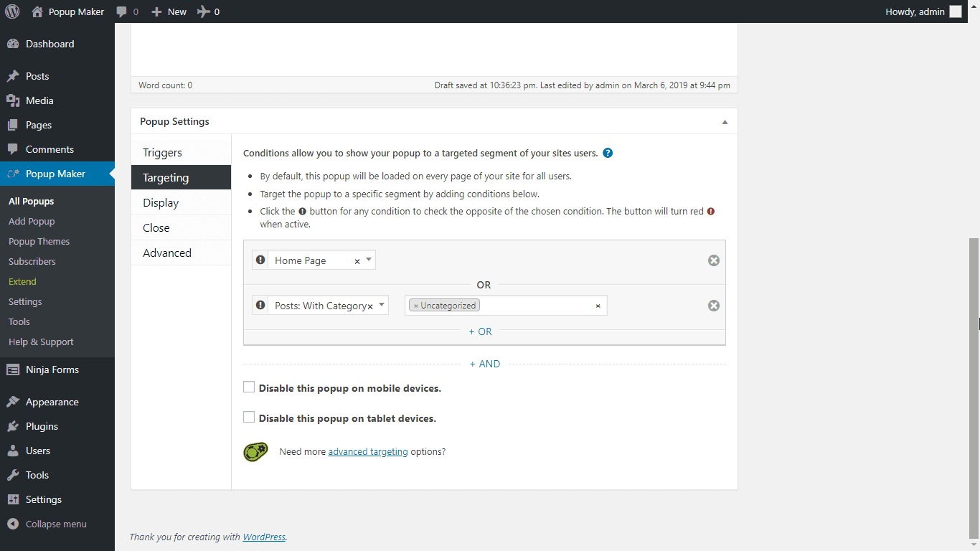Open Popup Maker Tools submenu item

(19, 322)
